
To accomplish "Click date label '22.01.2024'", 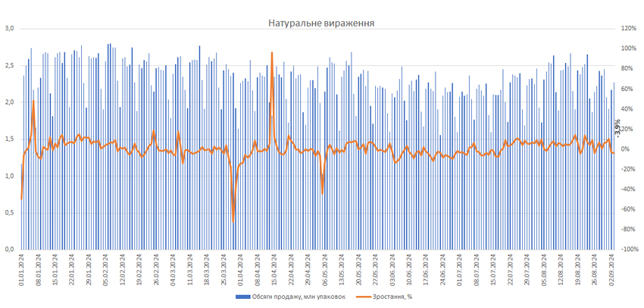I will pyautogui.click(x=72, y=269).
